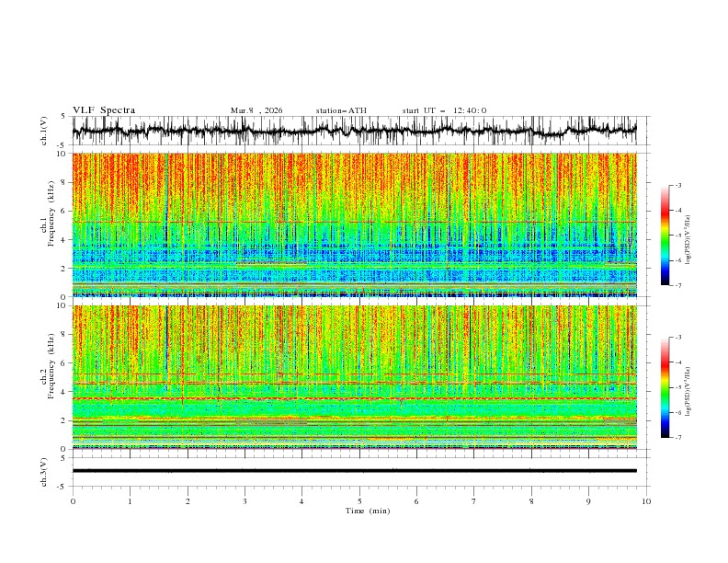Pick the ch.2 PSD color bar
Viewport: 728px width, 563px height.
point(665,387)
